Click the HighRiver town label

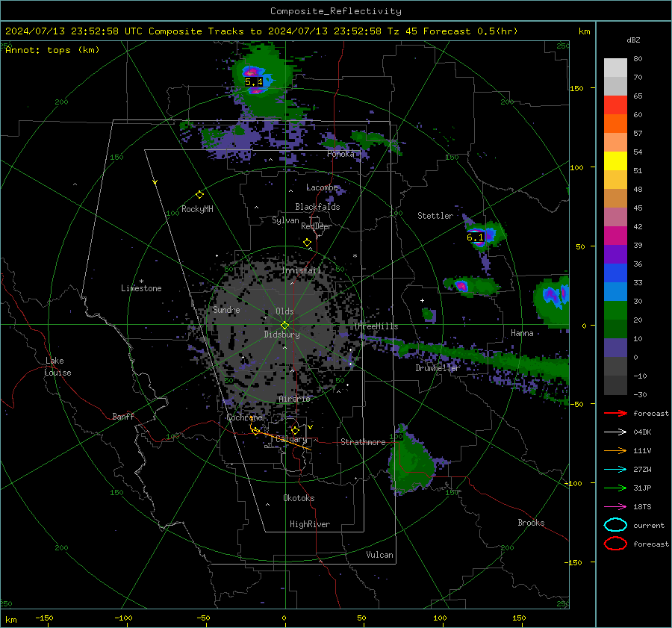[x=310, y=524]
